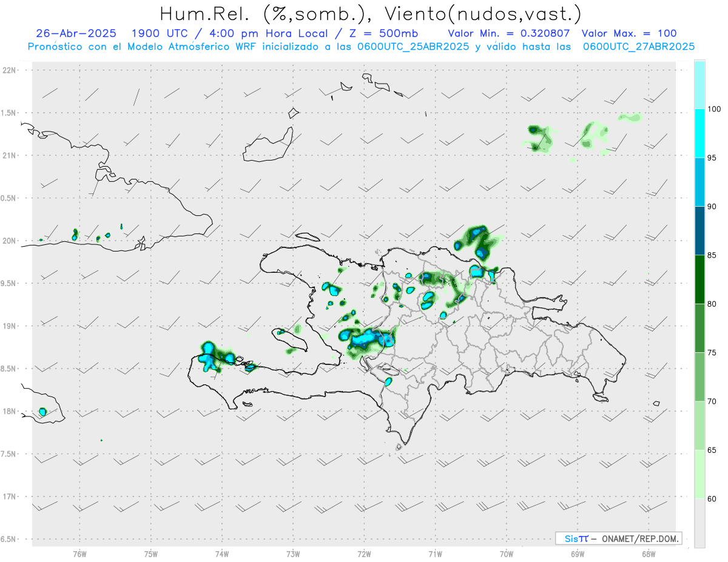Click the longitude label '75W'
Screen dimensions: 728x562
click(x=151, y=554)
